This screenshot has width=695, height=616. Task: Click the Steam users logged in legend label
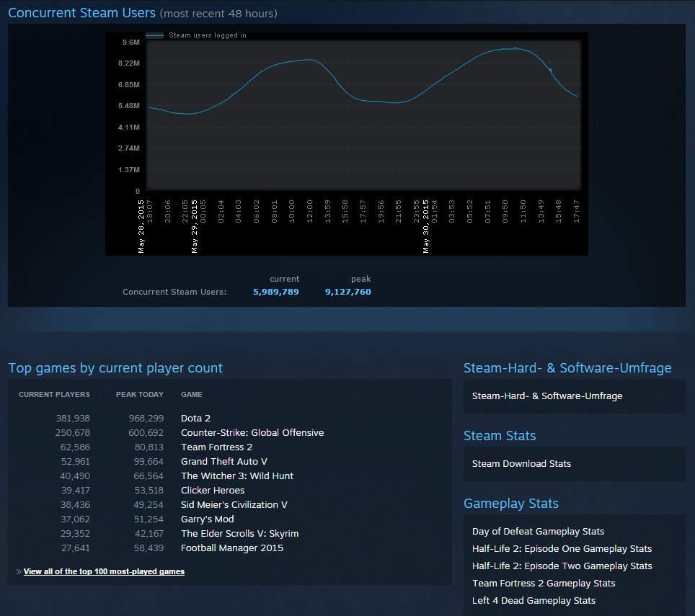tap(208, 35)
